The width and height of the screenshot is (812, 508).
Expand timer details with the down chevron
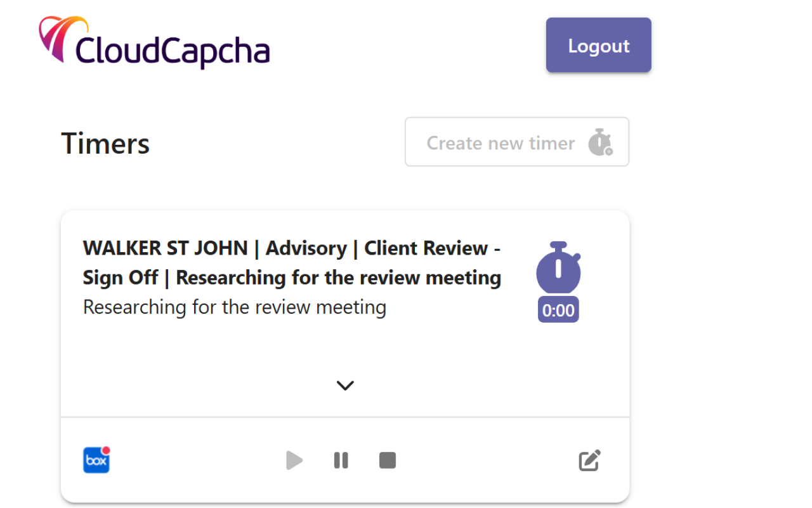(x=345, y=385)
